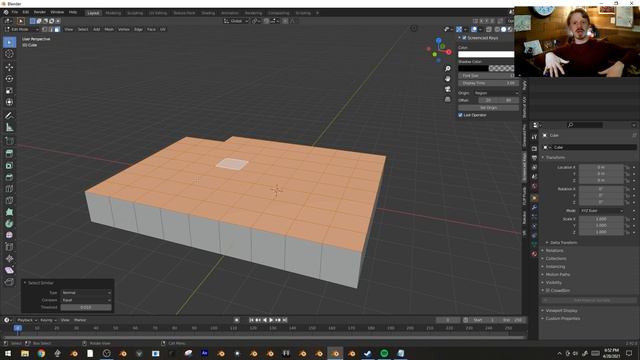Click the Screencast Keys Color swatch

[x=486, y=54]
